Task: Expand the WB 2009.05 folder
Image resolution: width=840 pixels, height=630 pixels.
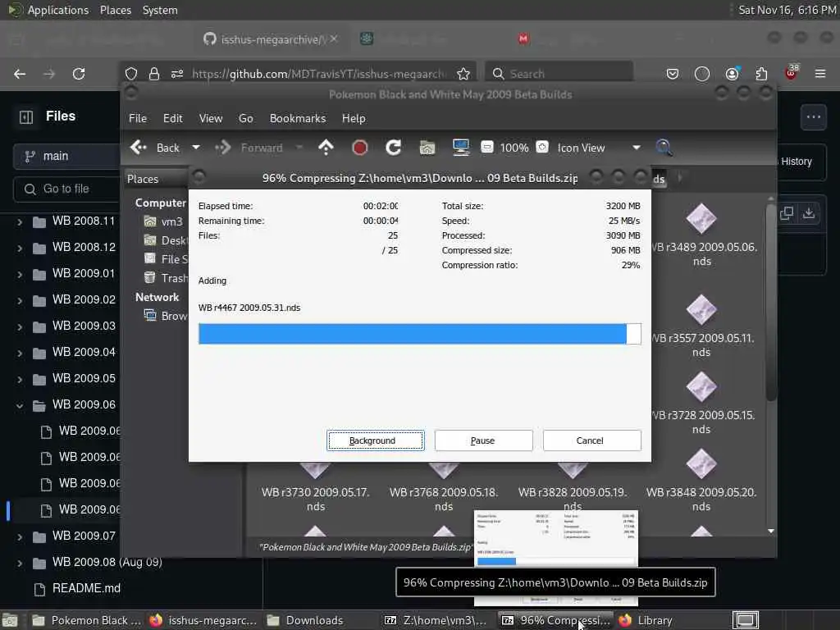Action: pos(20,379)
